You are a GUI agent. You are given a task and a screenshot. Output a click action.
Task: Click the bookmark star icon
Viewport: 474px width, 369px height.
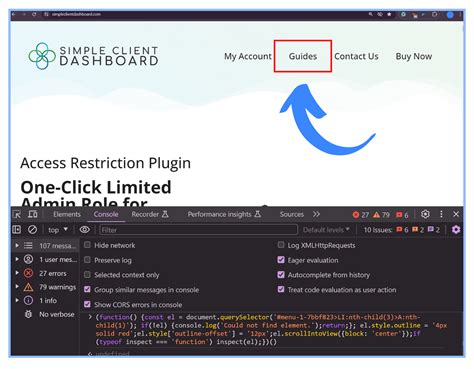pyautogui.click(x=389, y=14)
